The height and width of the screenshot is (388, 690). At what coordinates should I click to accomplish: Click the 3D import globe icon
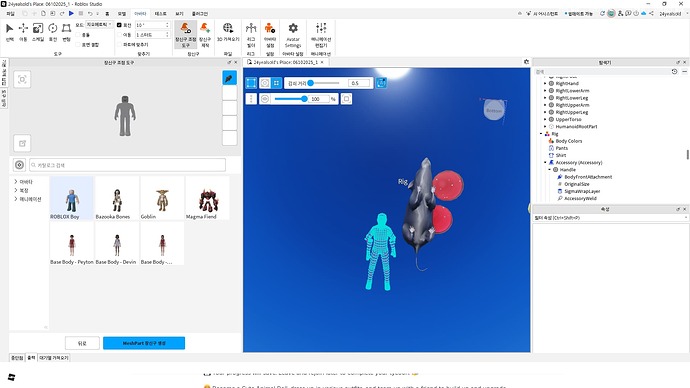pos(228,32)
